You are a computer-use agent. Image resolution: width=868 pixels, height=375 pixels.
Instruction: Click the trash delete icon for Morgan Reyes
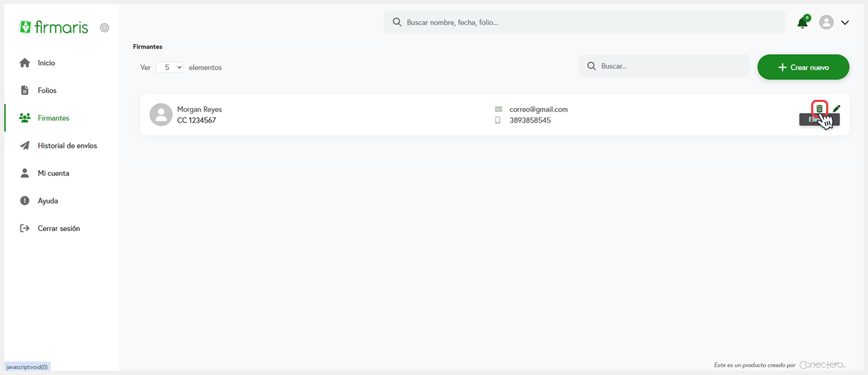click(x=819, y=108)
